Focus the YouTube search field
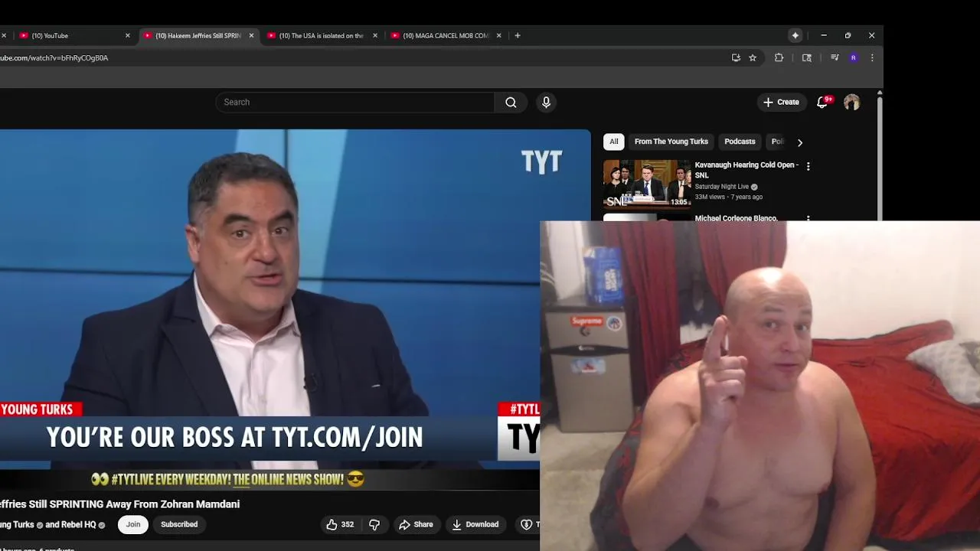 click(x=354, y=103)
